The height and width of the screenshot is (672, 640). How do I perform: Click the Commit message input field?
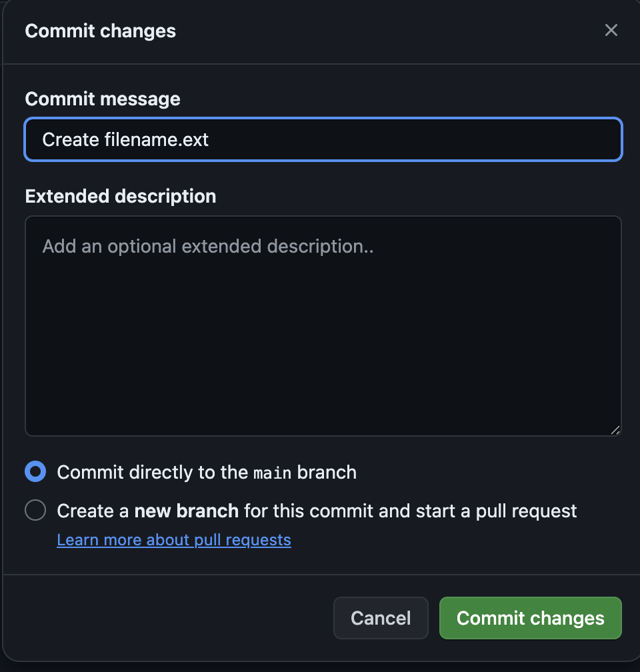[x=323, y=139]
